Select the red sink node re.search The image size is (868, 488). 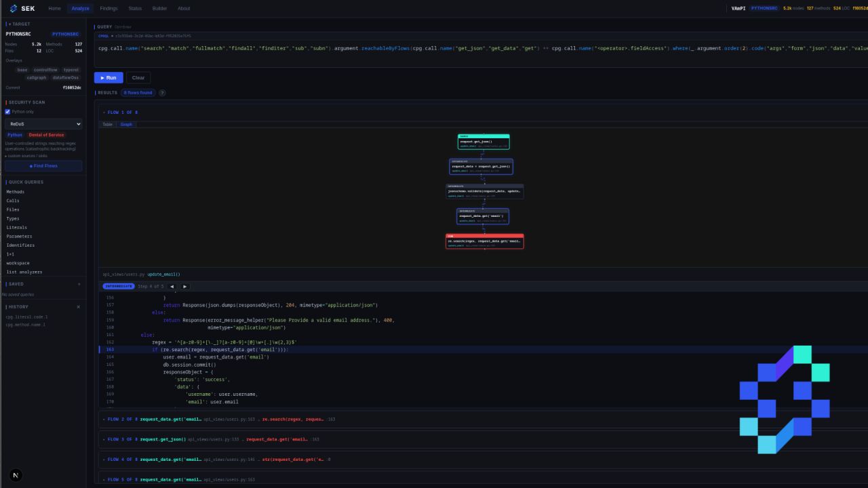tap(484, 241)
